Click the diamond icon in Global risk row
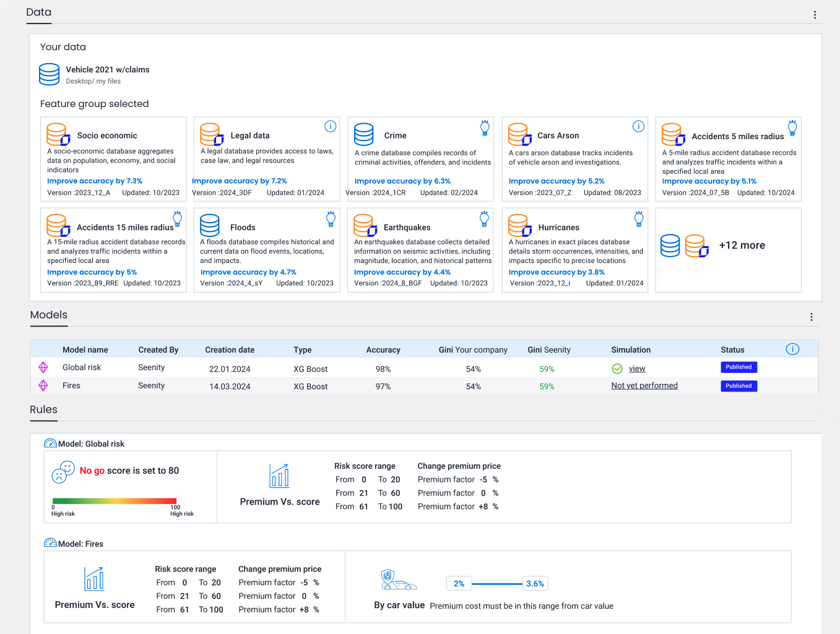Image resolution: width=840 pixels, height=634 pixels. (x=43, y=367)
